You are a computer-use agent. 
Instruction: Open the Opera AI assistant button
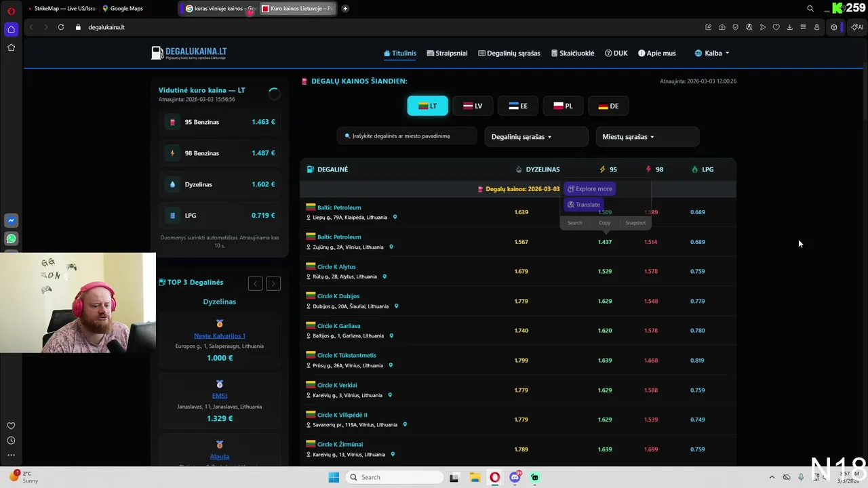click(857, 27)
